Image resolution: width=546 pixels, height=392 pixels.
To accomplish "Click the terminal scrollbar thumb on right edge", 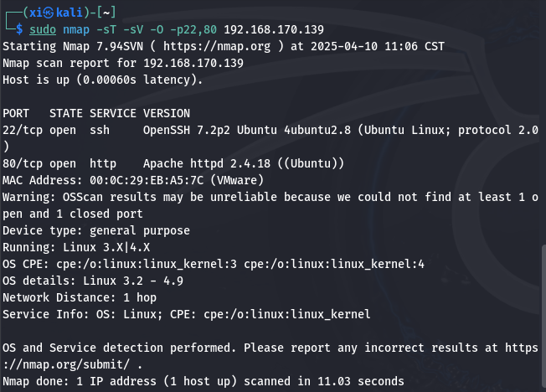I will coord(544,318).
